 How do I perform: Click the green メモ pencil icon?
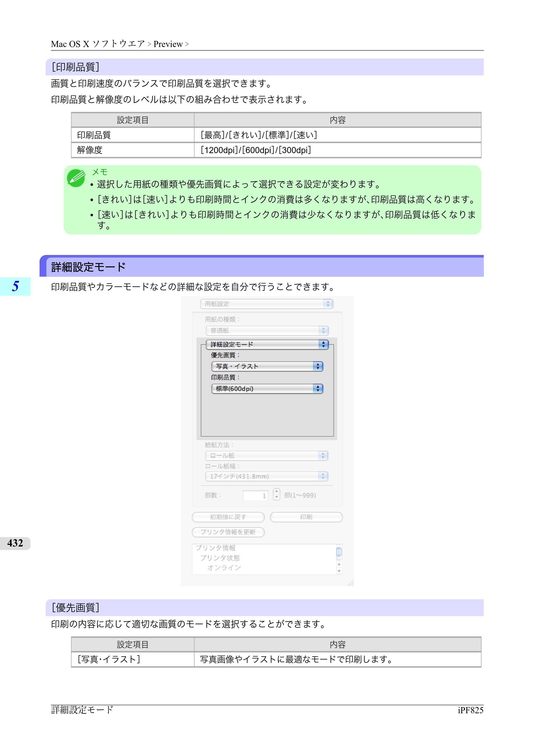pos(76,178)
